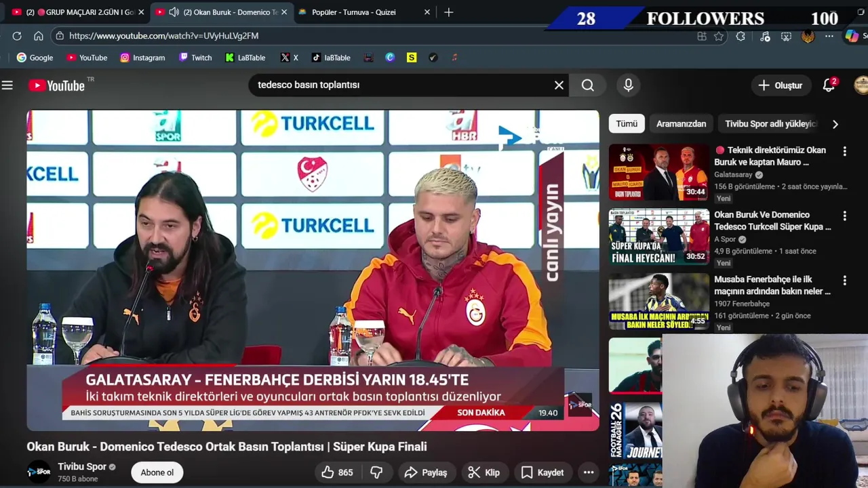Open YouTube notifications bell
The height and width of the screenshot is (488, 868).
pos(829,85)
